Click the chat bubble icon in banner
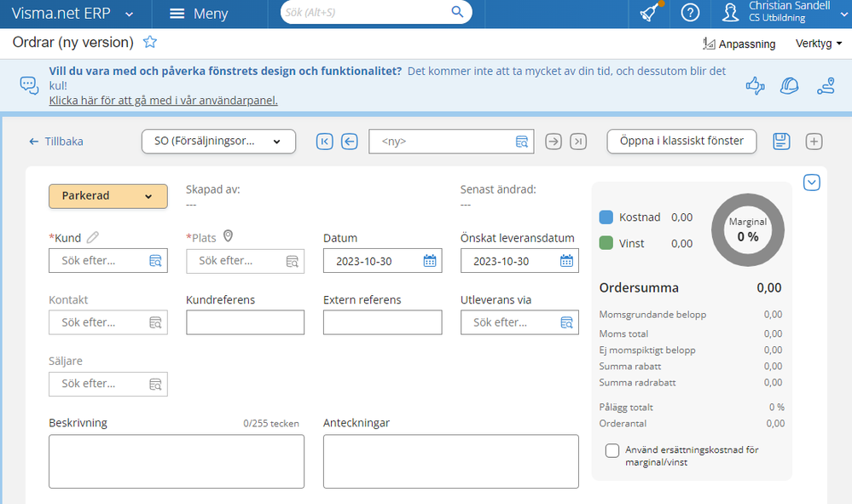 coord(29,85)
